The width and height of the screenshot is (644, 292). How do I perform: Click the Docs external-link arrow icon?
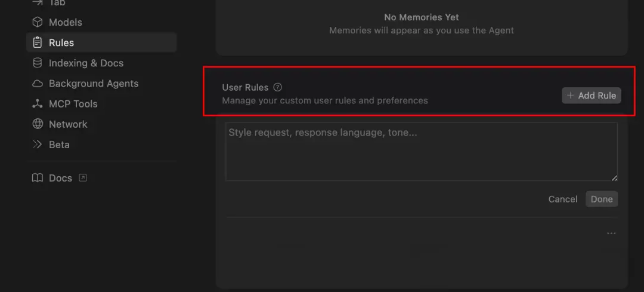click(82, 178)
